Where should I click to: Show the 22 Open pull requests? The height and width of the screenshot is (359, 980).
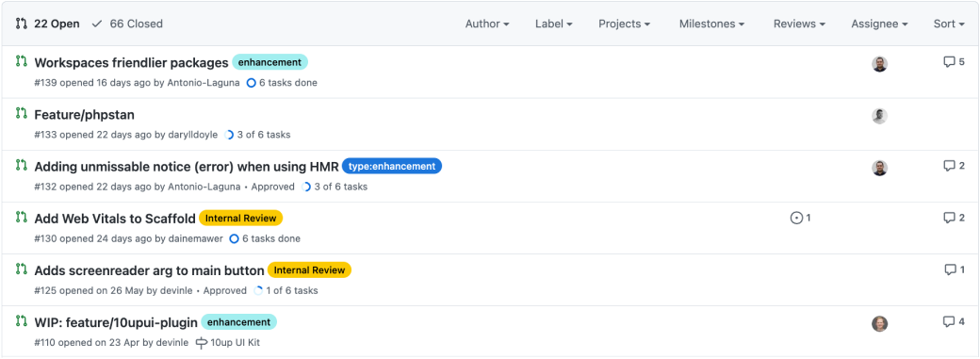click(47, 24)
